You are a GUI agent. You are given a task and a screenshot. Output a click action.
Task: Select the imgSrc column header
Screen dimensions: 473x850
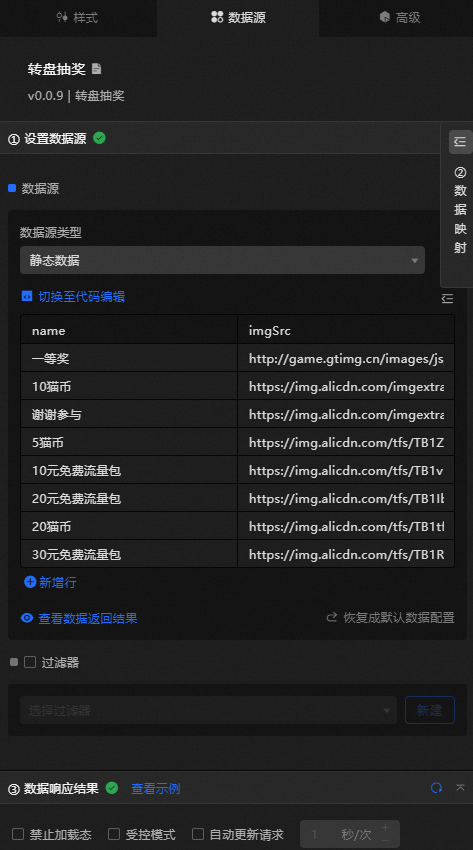click(x=346, y=330)
